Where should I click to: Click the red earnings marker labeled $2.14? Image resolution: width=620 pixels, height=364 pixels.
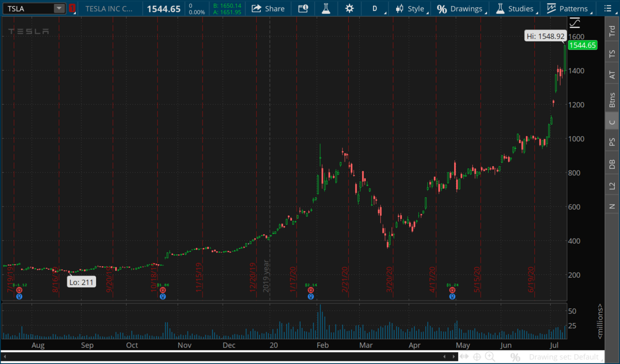click(311, 291)
